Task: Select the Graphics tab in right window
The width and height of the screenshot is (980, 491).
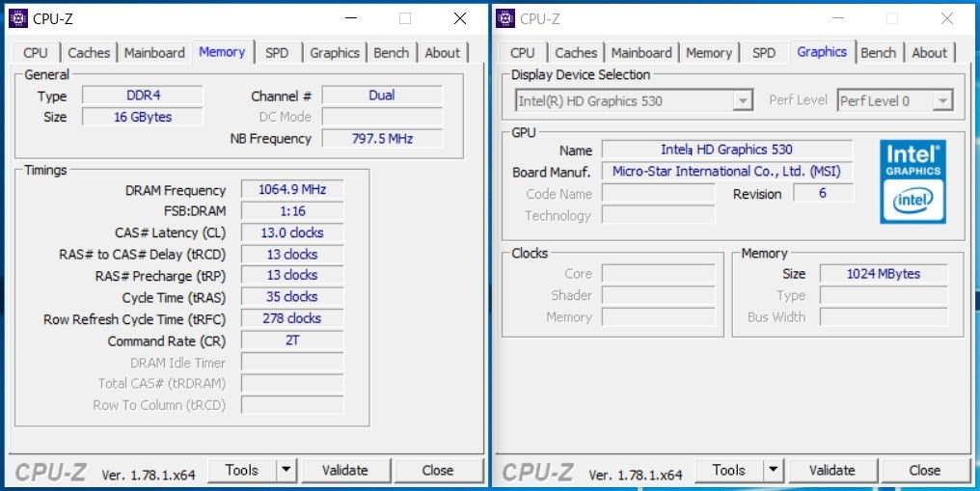Action: tap(822, 52)
